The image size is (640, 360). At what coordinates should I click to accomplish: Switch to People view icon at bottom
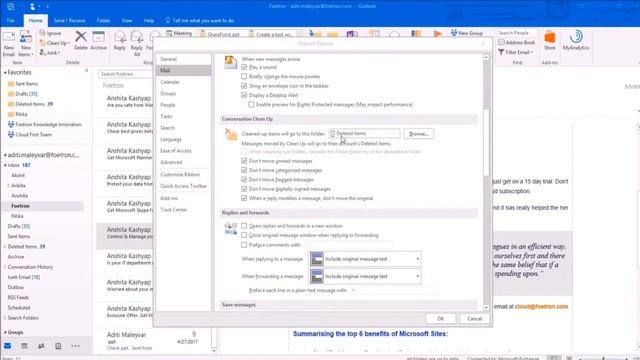click(41, 346)
